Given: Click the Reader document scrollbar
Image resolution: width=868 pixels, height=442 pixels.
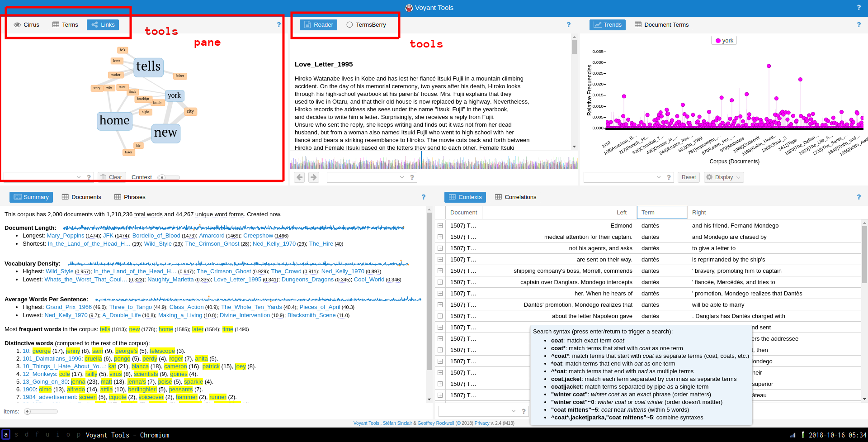Looking at the screenshot, I should (x=574, y=47).
